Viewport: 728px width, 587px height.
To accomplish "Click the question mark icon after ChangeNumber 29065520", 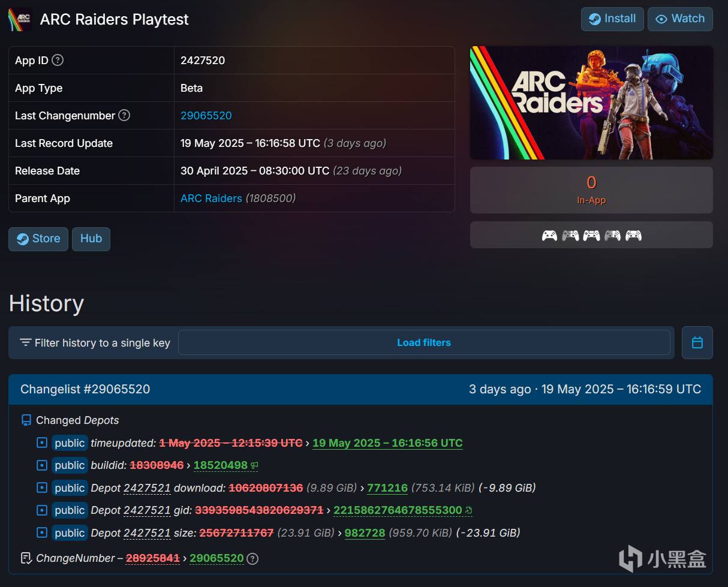I will coord(253,559).
